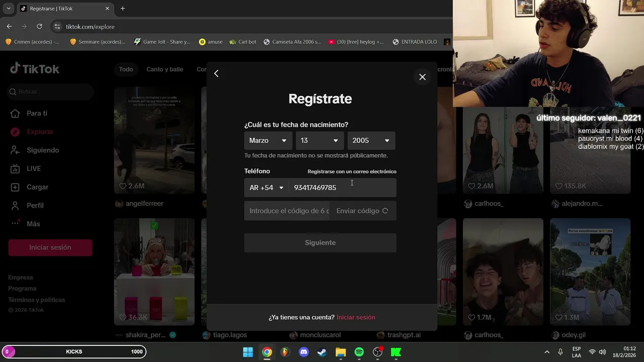644x362 pixels.
Task: Open the tab search dropdown arrow
Action: [x=9, y=9]
